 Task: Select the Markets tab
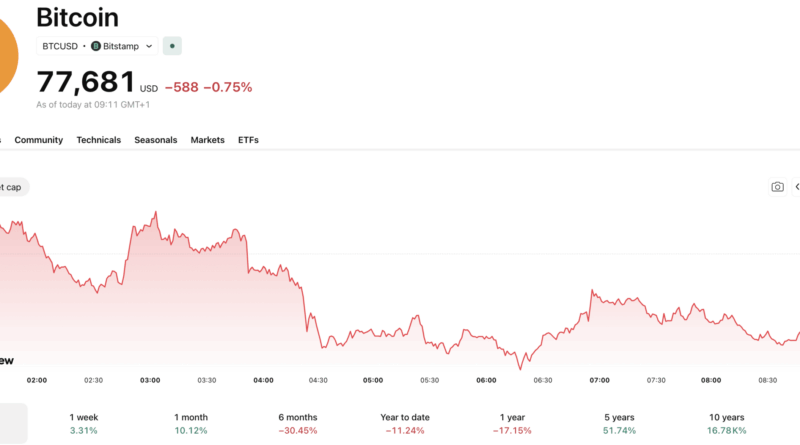pyautogui.click(x=208, y=140)
